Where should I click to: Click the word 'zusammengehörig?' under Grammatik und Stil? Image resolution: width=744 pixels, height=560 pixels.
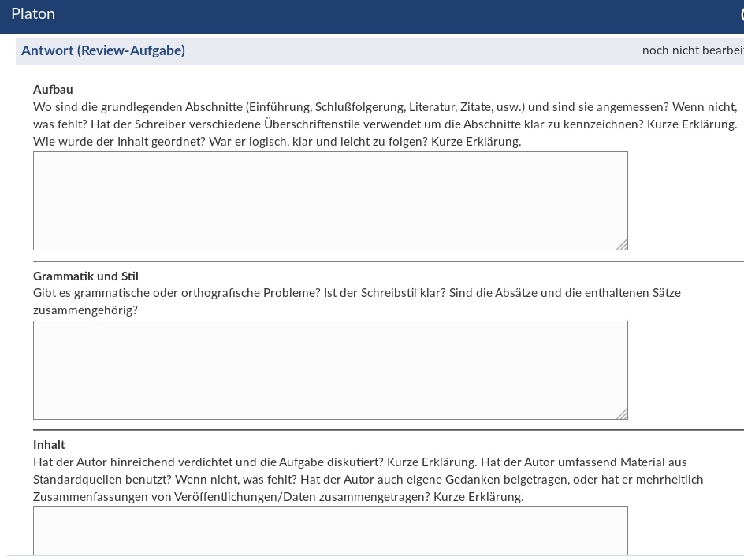point(85,310)
